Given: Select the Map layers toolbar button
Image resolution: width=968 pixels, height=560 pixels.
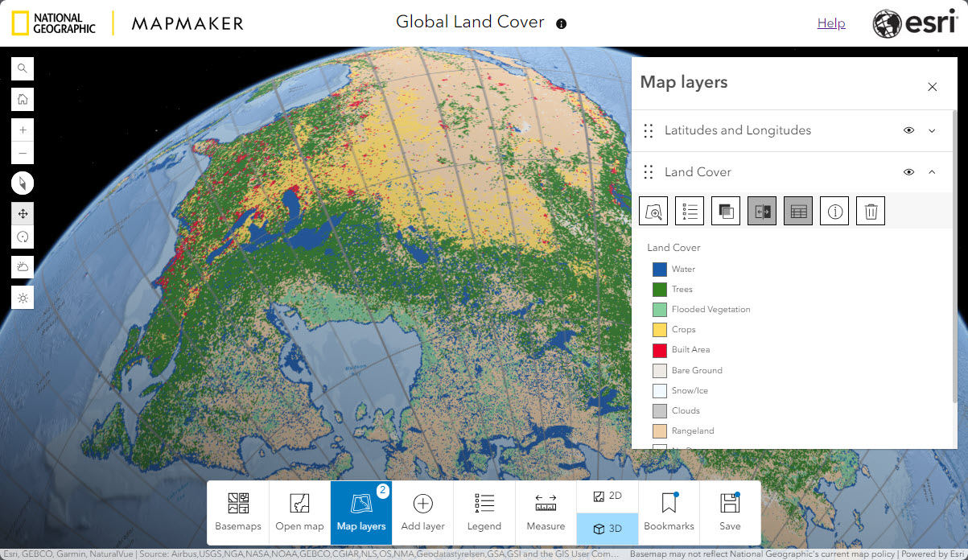Looking at the screenshot, I should 361,513.
